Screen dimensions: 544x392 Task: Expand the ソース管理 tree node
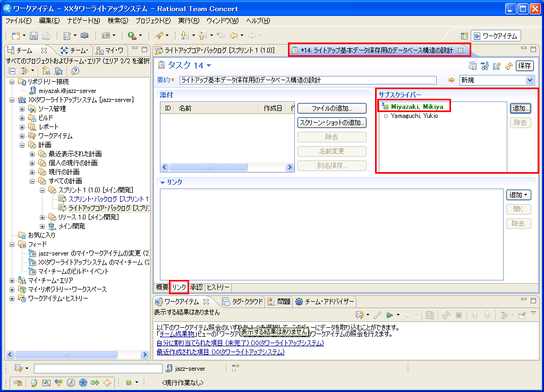point(22,109)
